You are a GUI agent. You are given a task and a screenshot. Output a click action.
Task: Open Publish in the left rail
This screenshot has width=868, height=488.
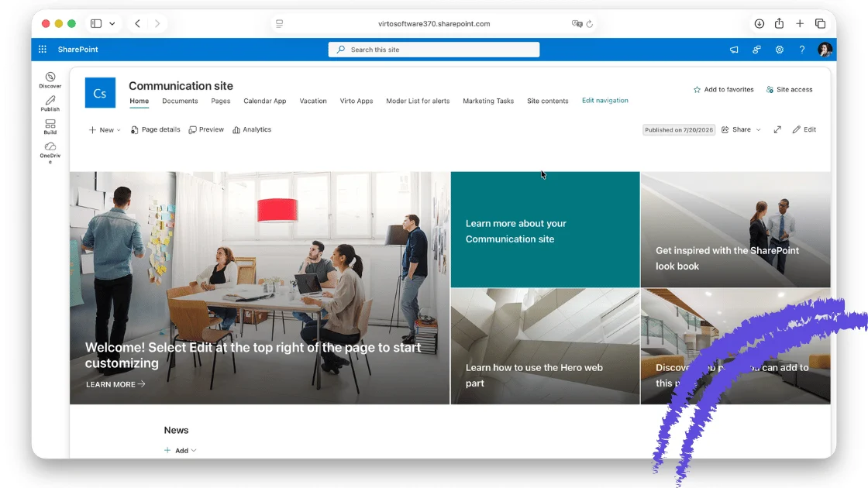(50, 104)
